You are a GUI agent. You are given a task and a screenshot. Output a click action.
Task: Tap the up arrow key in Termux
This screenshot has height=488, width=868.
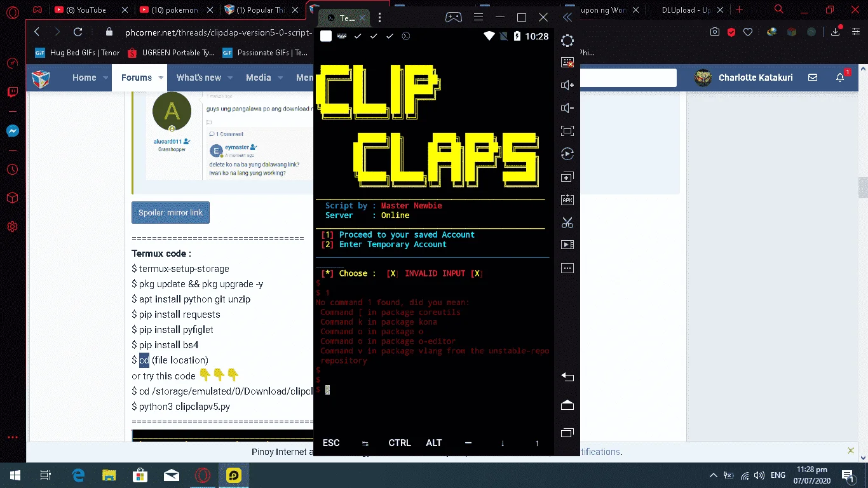point(537,443)
